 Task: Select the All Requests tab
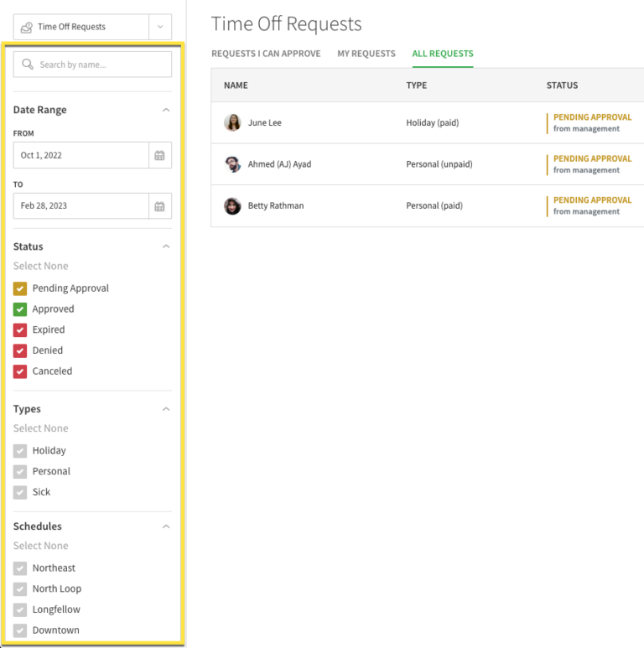(x=443, y=54)
